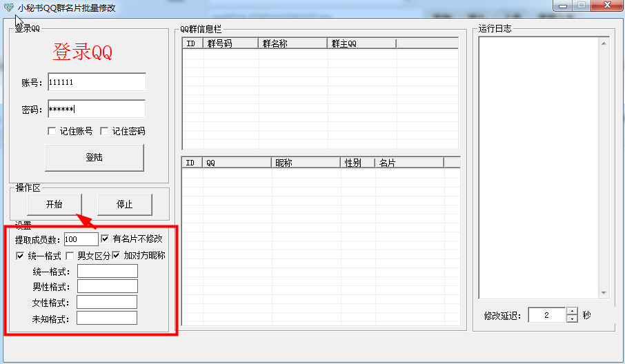The height and width of the screenshot is (364, 625).
Task: Click the ID column header in group list
Action: point(193,43)
